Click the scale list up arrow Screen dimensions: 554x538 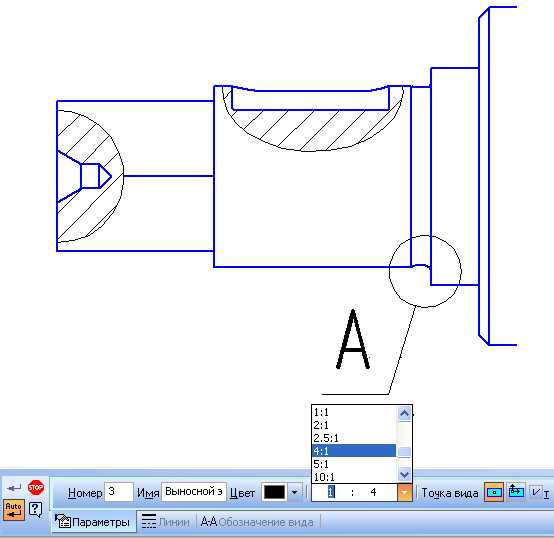[x=405, y=413]
